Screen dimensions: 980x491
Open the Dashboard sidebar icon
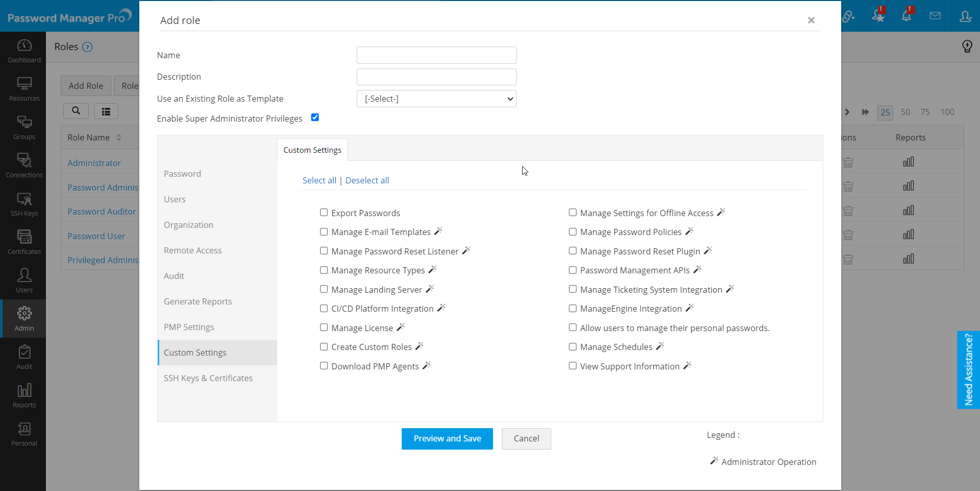tap(24, 51)
